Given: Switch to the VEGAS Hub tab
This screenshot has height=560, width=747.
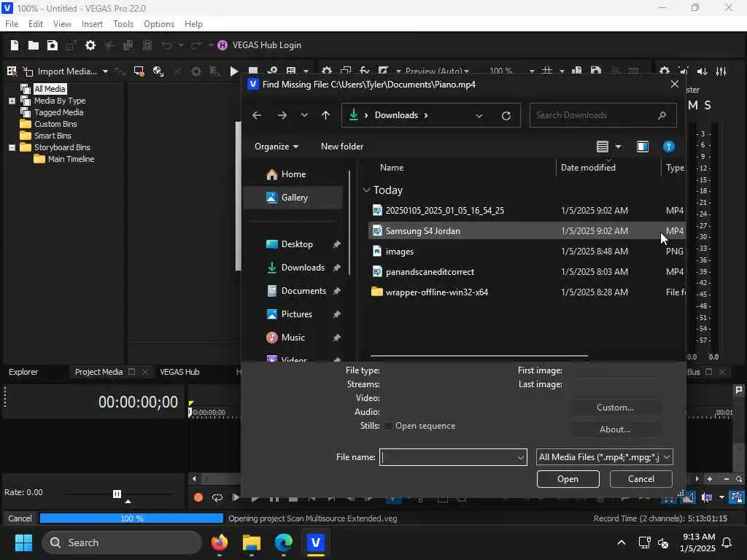Looking at the screenshot, I should [179, 372].
